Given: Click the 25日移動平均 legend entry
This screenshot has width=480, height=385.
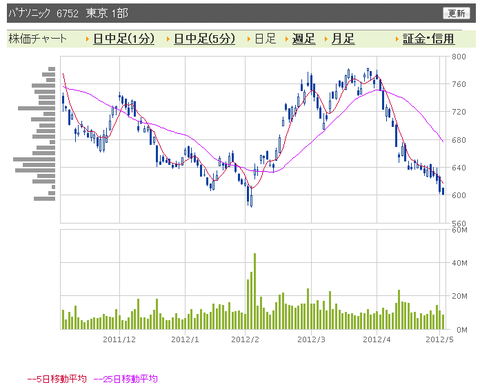Looking at the screenshot, I should pos(126,379).
